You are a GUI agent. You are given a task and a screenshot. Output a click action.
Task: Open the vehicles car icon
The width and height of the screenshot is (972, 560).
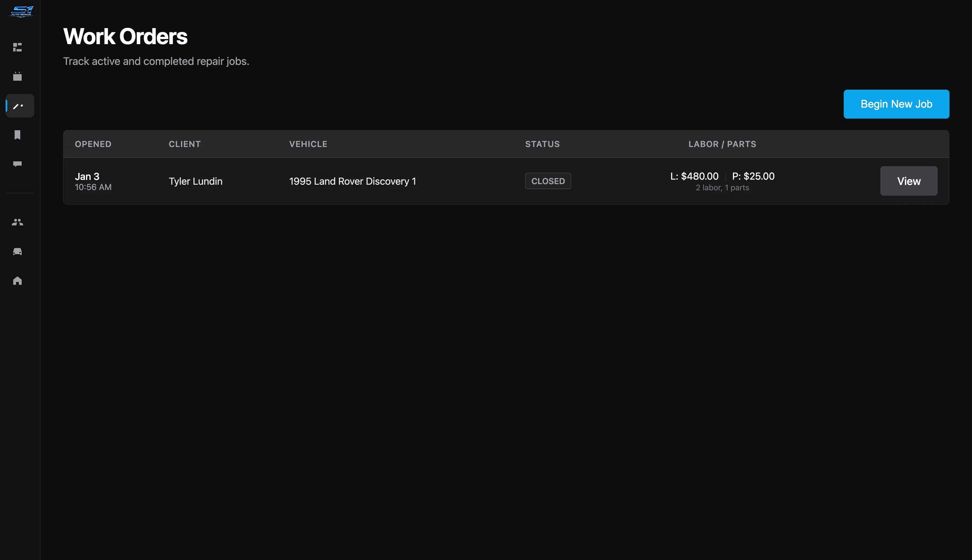click(x=17, y=252)
